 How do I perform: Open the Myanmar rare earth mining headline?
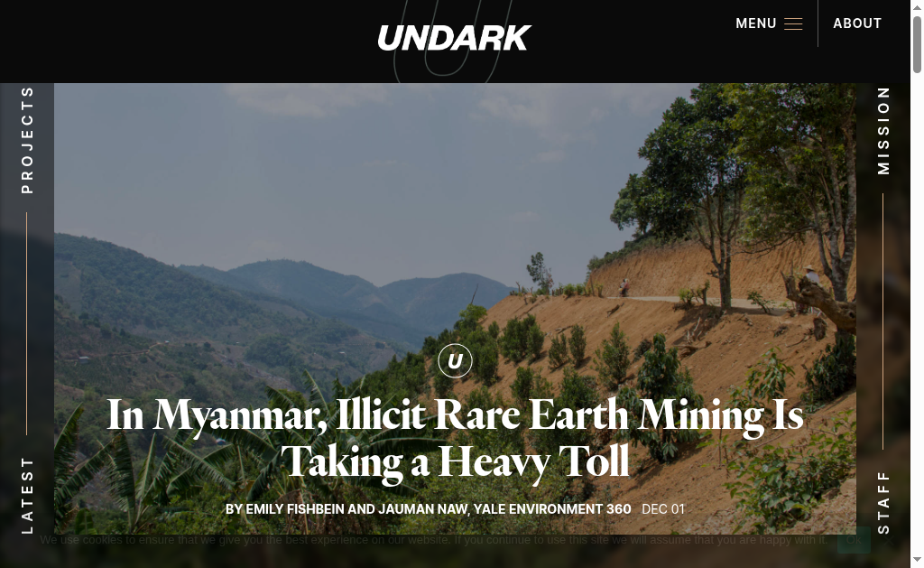point(455,438)
